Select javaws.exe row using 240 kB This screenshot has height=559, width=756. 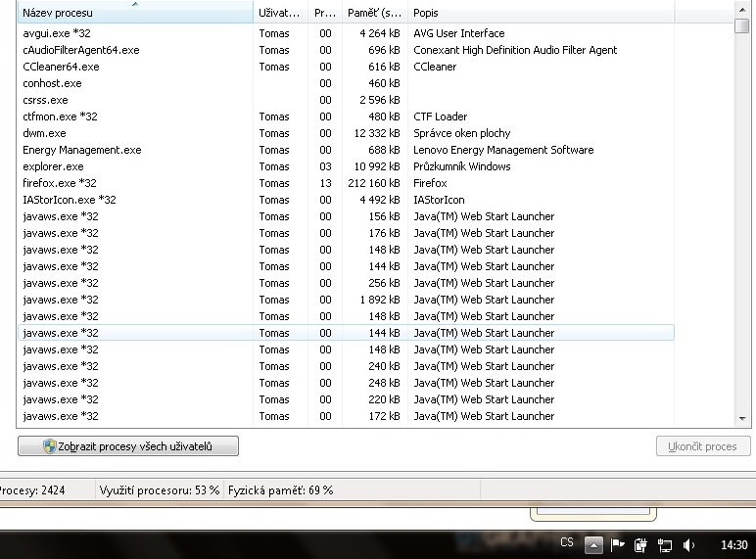pos(346,366)
